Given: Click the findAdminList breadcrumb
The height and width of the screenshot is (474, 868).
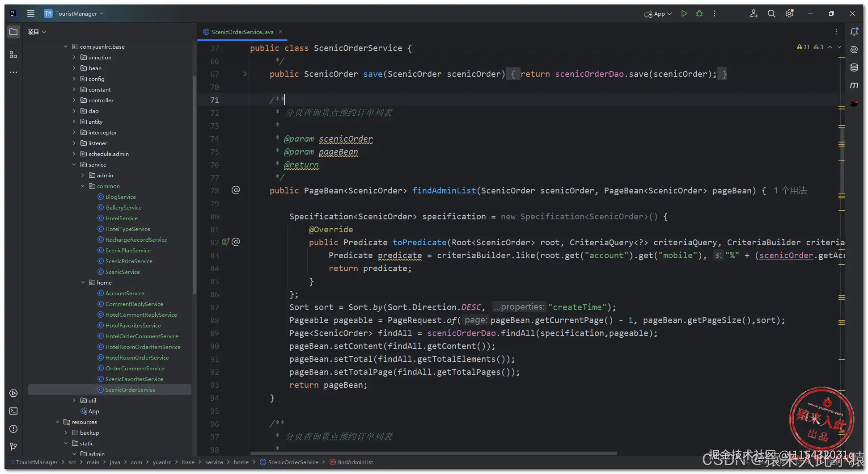Looking at the screenshot, I should 351,462.
